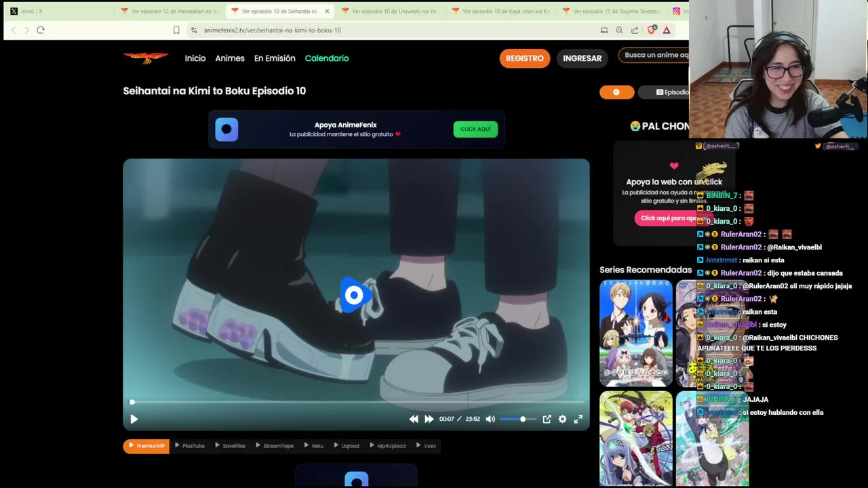868x488 pixels.
Task: Click the REGISTRO button
Action: coord(525,58)
